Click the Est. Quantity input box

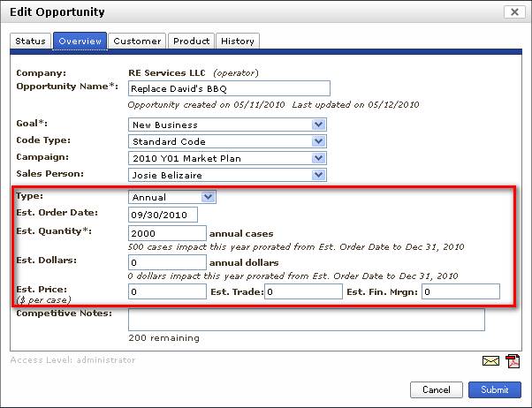click(167, 233)
